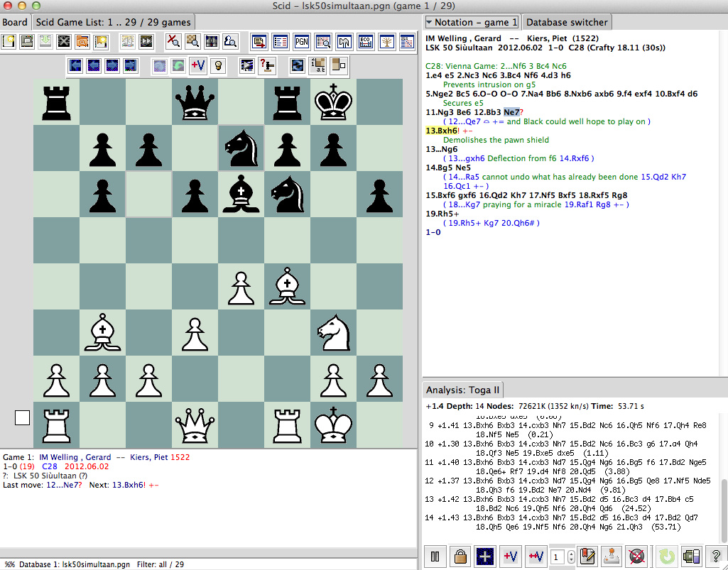The height and width of the screenshot is (570, 728).
Task: Click the white square color indicator
Action: click(x=22, y=417)
